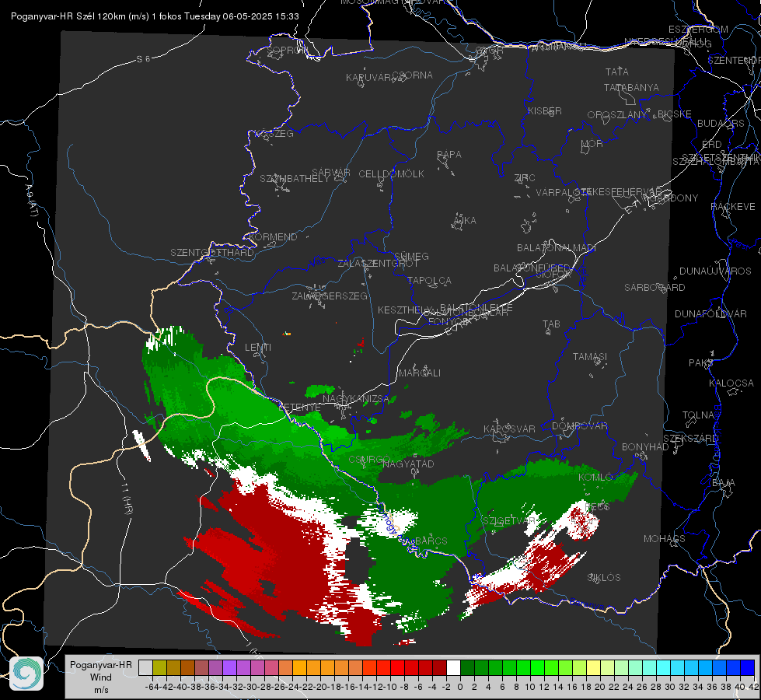761x700 pixels.
Task: Select the BARCS town label
Action: [431, 541]
